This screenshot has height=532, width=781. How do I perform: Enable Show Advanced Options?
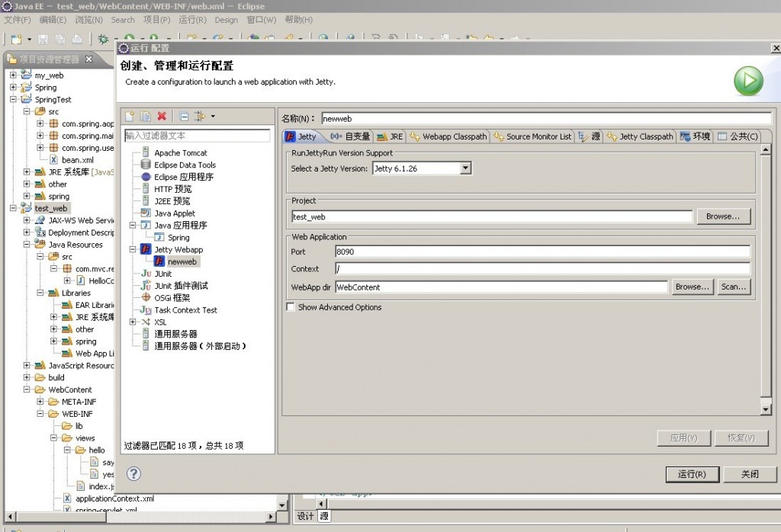click(x=290, y=306)
